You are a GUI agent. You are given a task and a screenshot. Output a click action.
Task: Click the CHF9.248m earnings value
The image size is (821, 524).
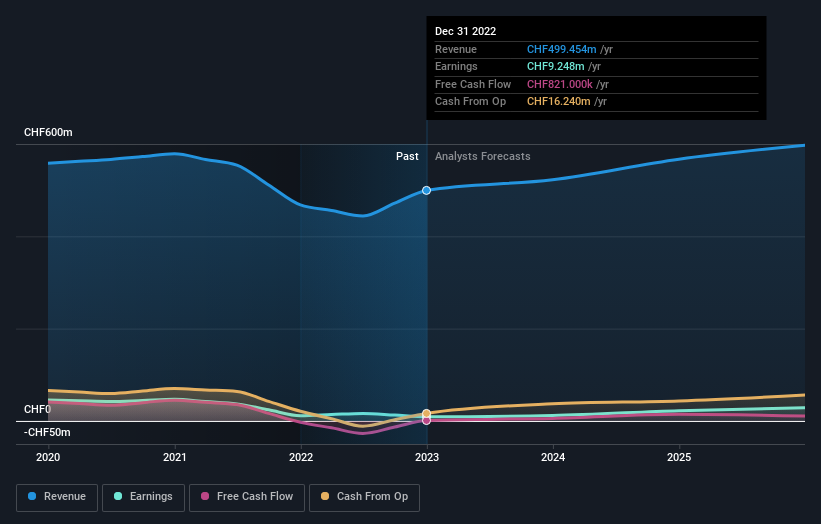(556, 66)
